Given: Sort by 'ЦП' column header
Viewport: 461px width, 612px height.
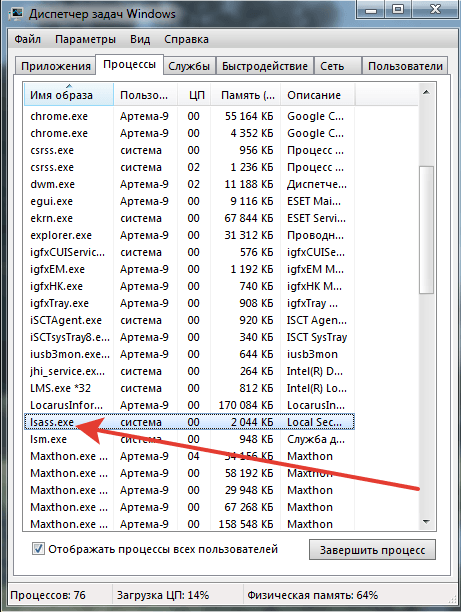Looking at the screenshot, I should click(194, 94).
